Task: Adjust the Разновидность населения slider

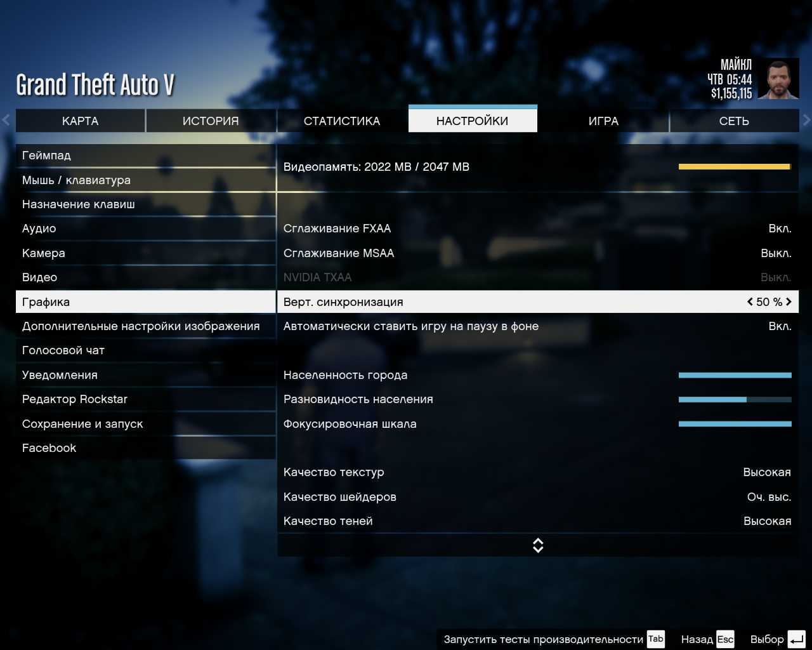Action: [735, 399]
